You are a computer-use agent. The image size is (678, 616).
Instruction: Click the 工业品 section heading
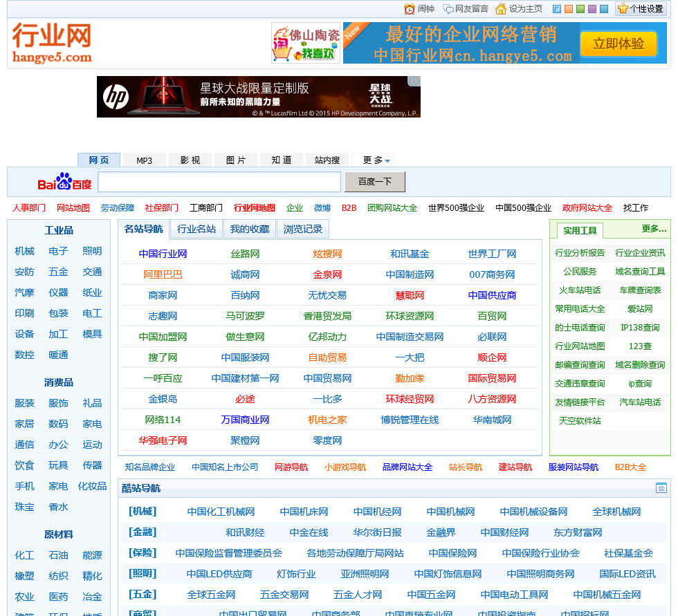59,231
